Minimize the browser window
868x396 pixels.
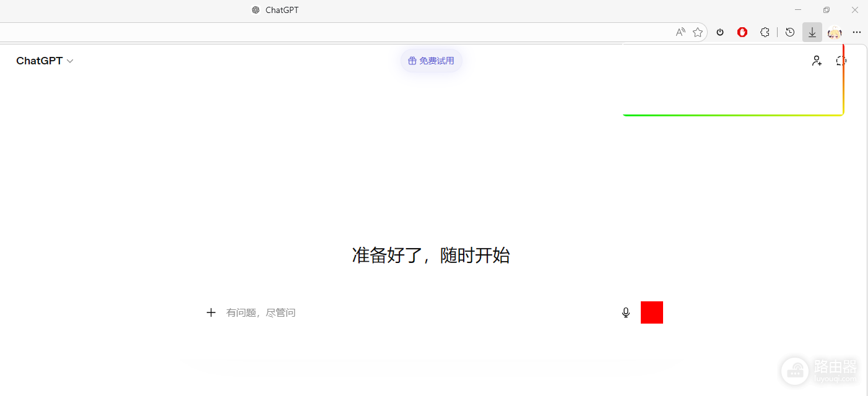pyautogui.click(x=798, y=10)
